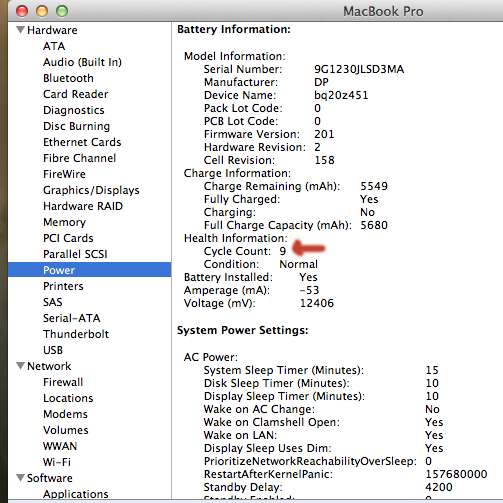
Task: Select Disc Burning entry
Action: coord(76,126)
